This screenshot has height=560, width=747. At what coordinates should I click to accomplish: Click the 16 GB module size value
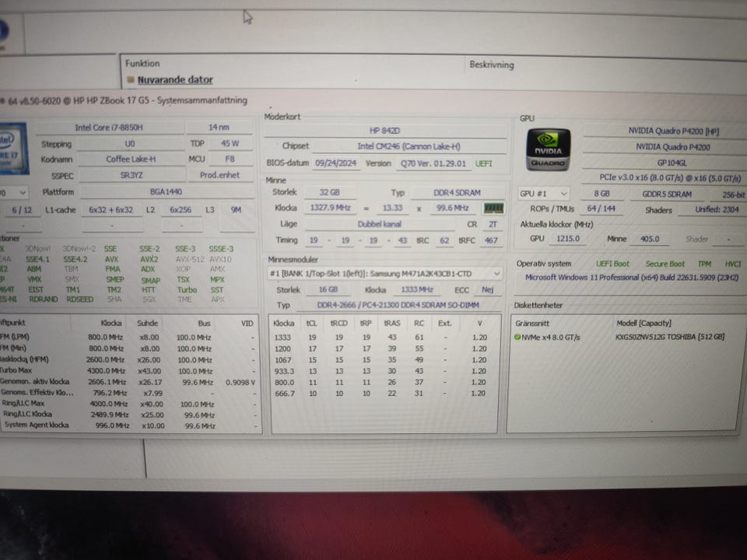pyautogui.click(x=328, y=289)
